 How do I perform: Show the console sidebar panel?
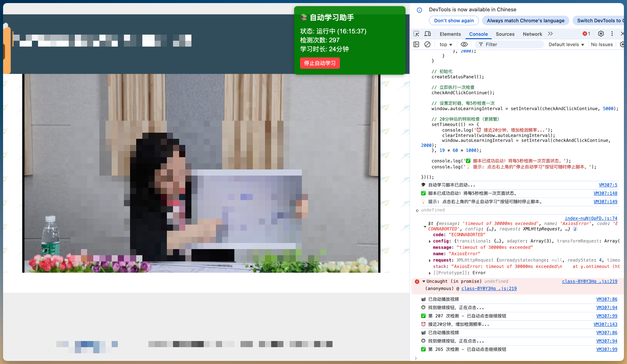click(x=416, y=44)
